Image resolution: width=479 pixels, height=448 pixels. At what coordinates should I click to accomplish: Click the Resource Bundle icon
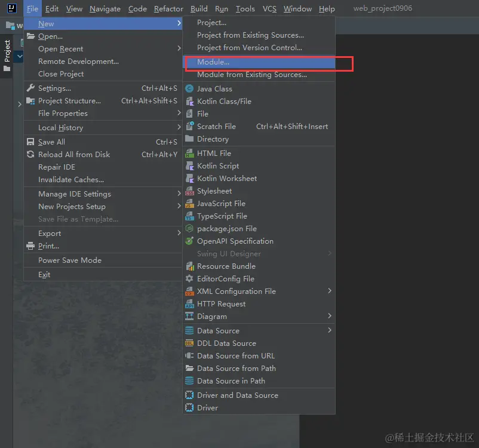(190, 266)
